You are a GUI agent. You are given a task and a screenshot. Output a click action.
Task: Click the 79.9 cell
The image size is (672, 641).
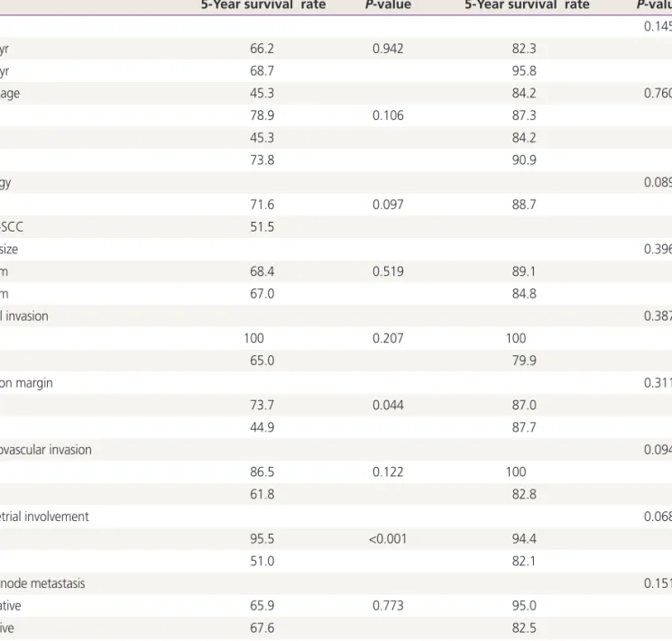coord(524,361)
